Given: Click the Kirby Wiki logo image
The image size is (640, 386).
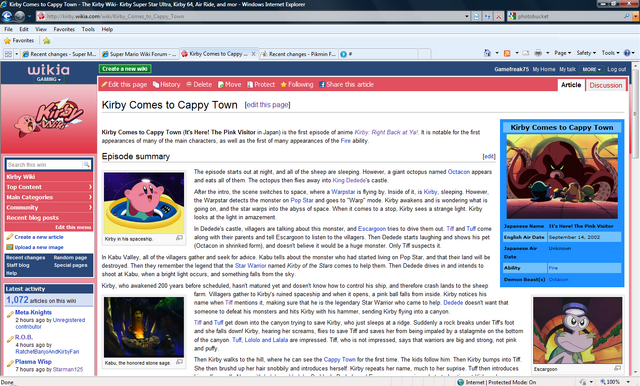Looking at the screenshot, I should pos(49,118).
